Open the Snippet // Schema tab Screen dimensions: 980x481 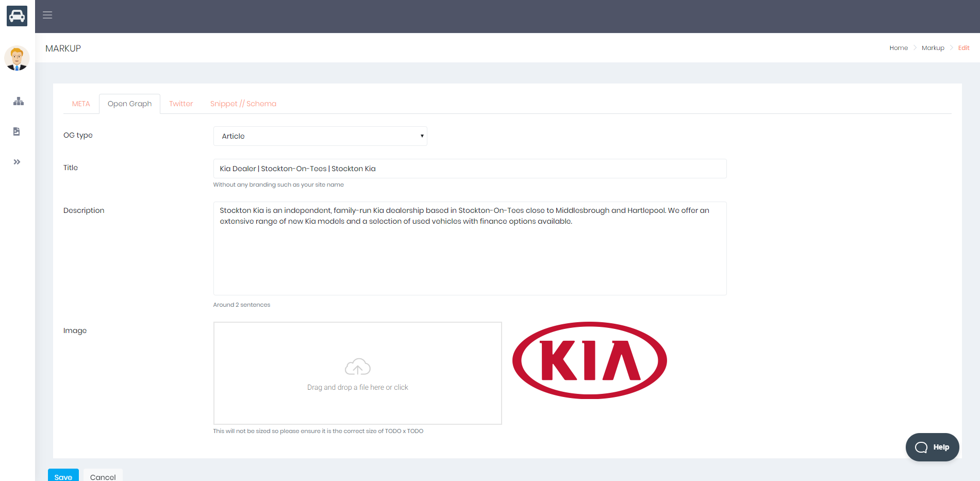243,104
